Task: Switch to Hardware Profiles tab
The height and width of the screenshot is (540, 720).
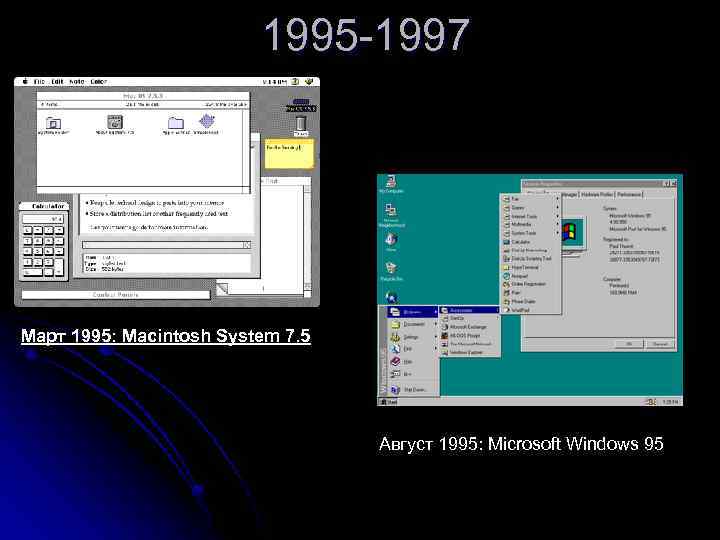Action: tap(597, 195)
